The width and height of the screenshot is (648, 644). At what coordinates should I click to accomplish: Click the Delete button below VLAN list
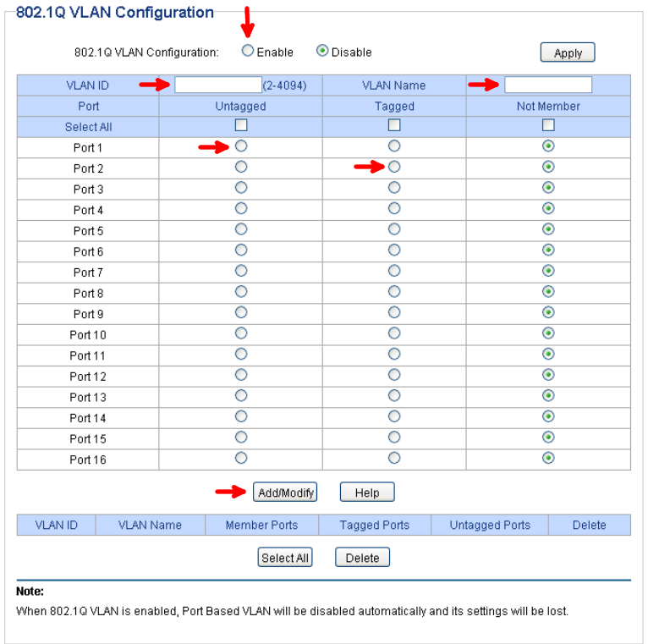tap(362, 558)
